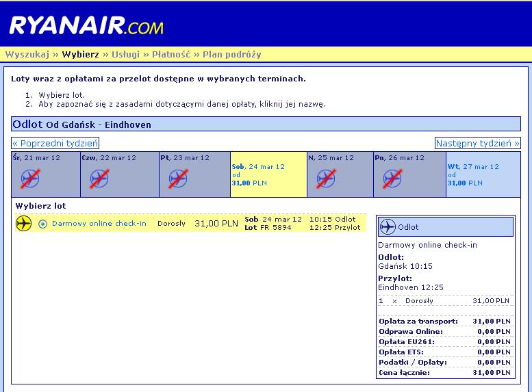Show the previous week via Poprzedni tydzień
Viewport: 532px width, 392px height.
pos(55,143)
